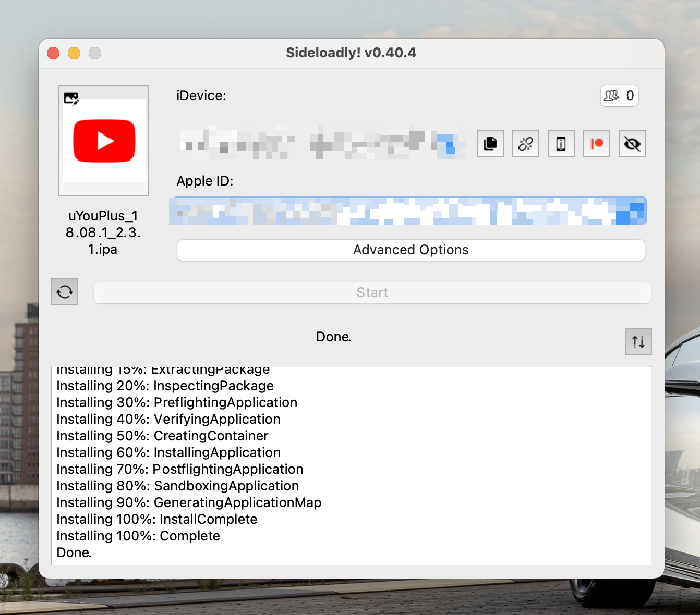Image resolution: width=700 pixels, height=615 pixels.
Task: Toggle the crossed-eye hide info button
Action: click(632, 144)
